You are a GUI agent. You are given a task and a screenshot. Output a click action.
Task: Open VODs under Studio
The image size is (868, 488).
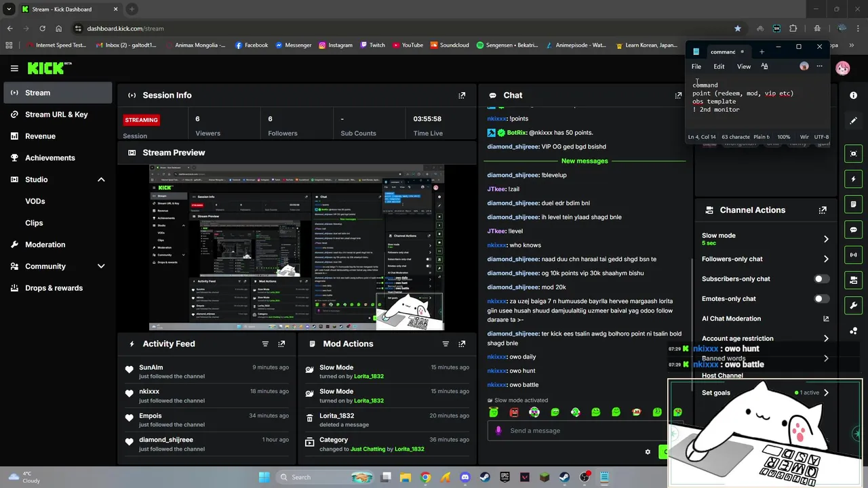coord(35,201)
